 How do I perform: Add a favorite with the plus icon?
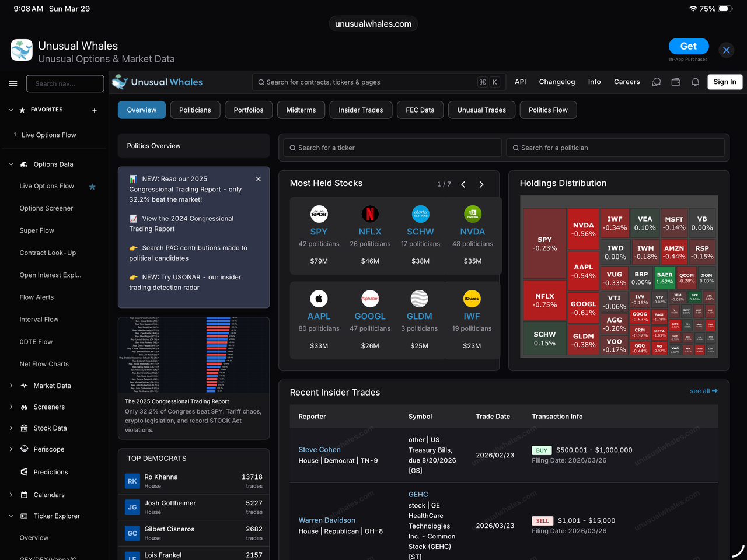(x=95, y=110)
